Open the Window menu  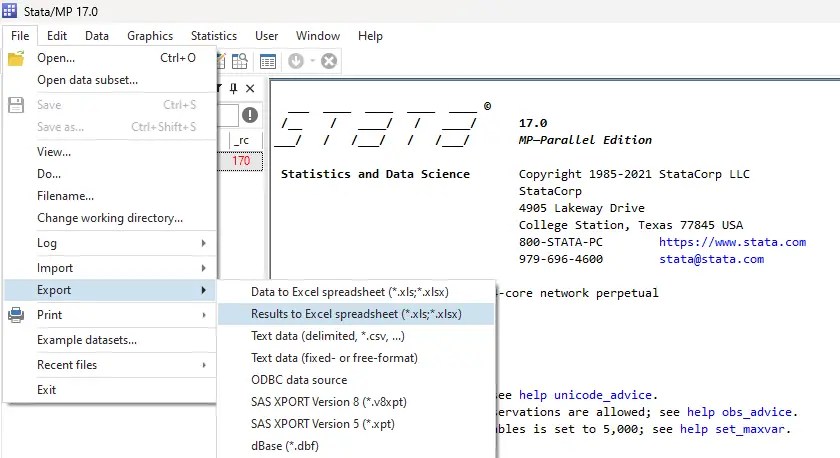pos(318,36)
